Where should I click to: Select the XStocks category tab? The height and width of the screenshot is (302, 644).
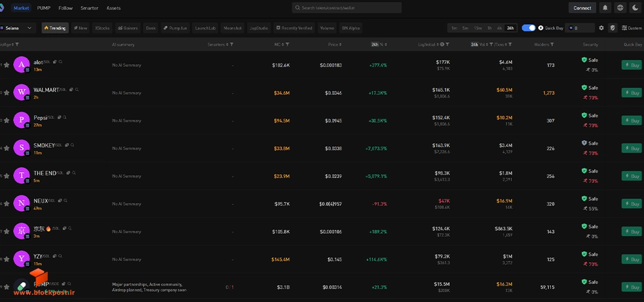(x=102, y=28)
